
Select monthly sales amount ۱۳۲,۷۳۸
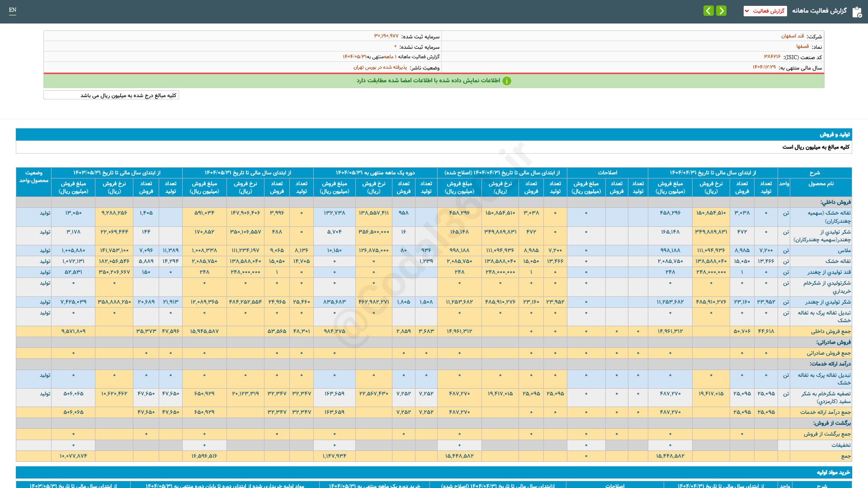coord(334,213)
